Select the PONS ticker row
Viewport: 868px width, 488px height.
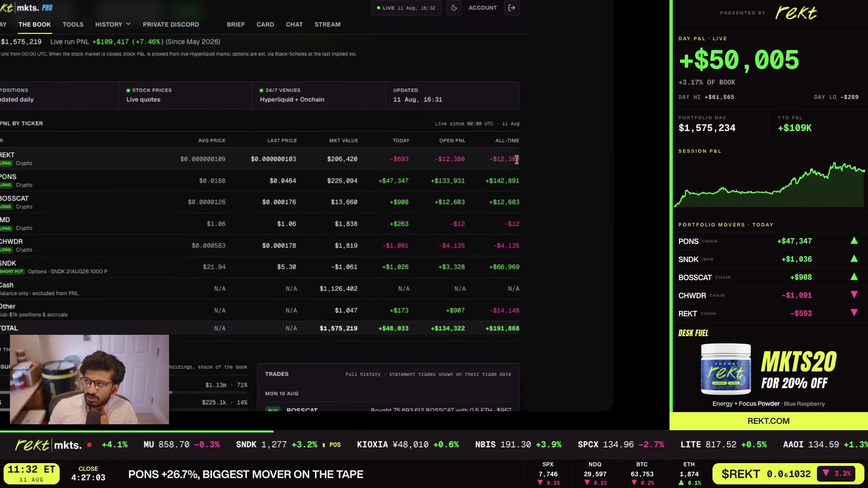click(x=259, y=180)
